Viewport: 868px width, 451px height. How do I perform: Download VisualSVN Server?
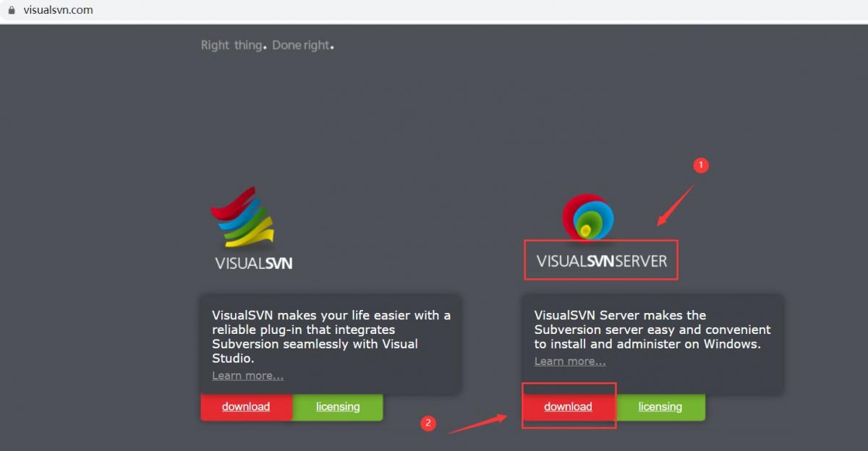click(x=568, y=407)
